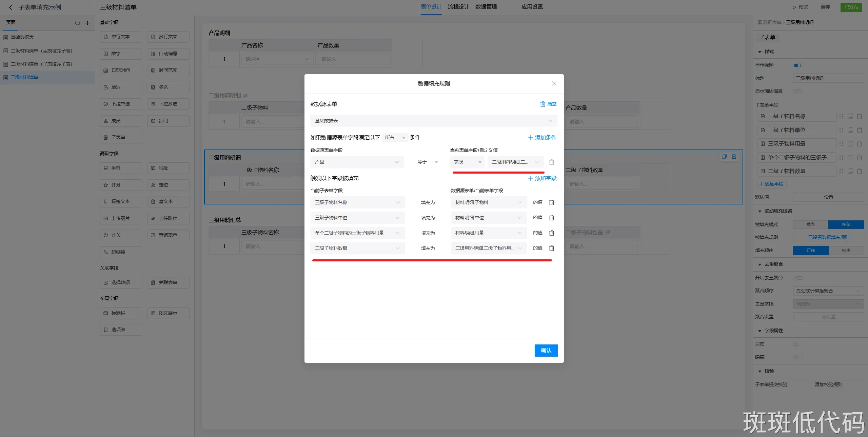Switch to the 数据管理 tab
This screenshot has height=437, width=868.
(x=486, y=7)
